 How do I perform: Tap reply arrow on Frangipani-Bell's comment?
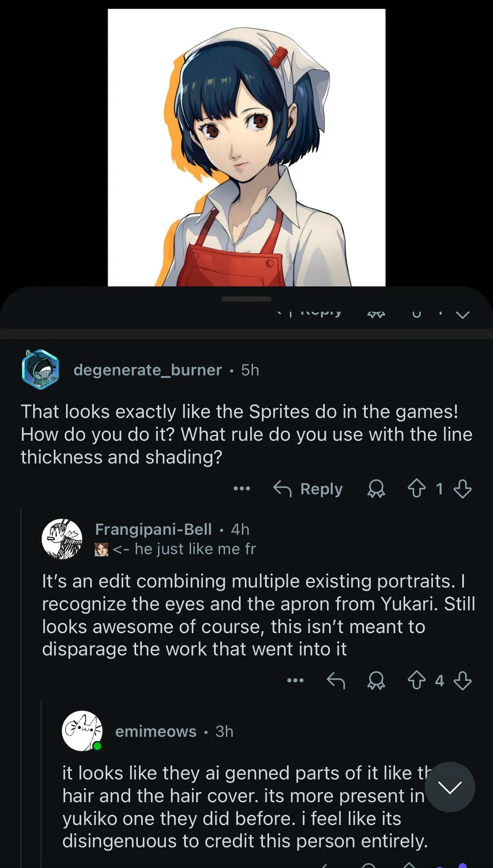coord(336,681)
